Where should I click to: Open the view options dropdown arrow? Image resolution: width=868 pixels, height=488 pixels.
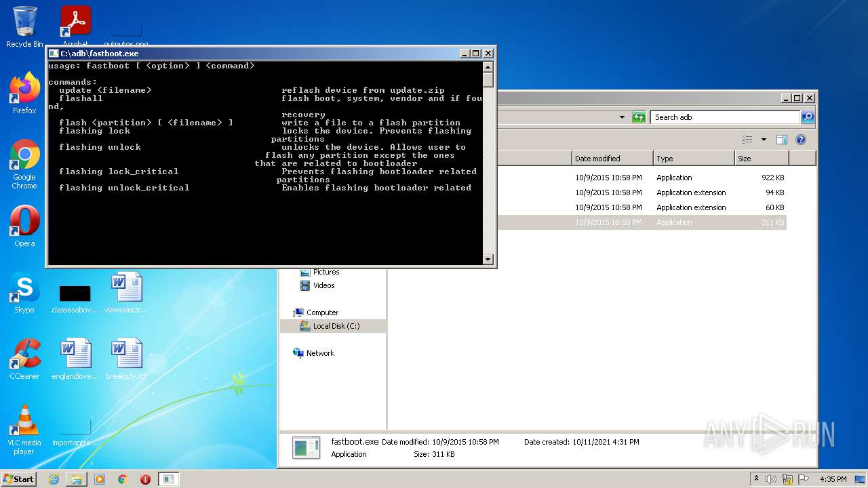(764, 140)
